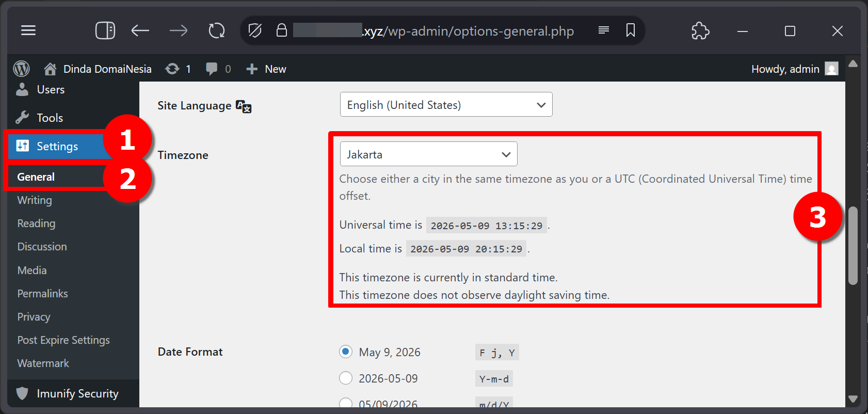Open the Permalinks settings submenu
Viewport: 868px width, 414px height.
coord(42,293)
